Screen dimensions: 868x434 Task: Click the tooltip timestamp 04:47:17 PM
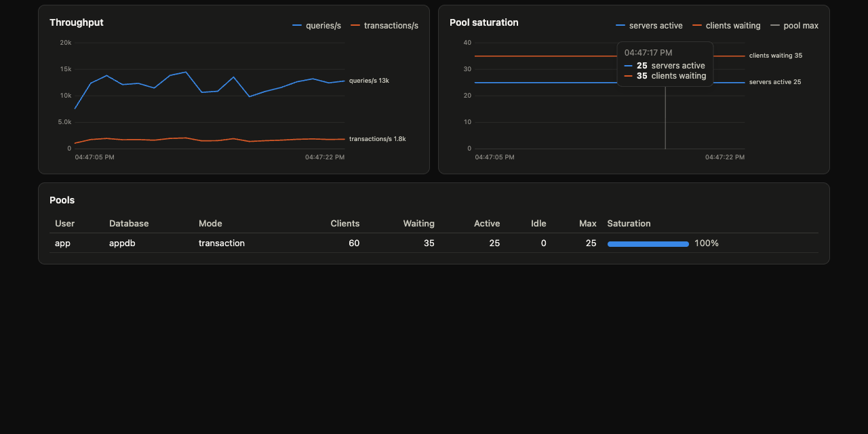coord(648,53)
